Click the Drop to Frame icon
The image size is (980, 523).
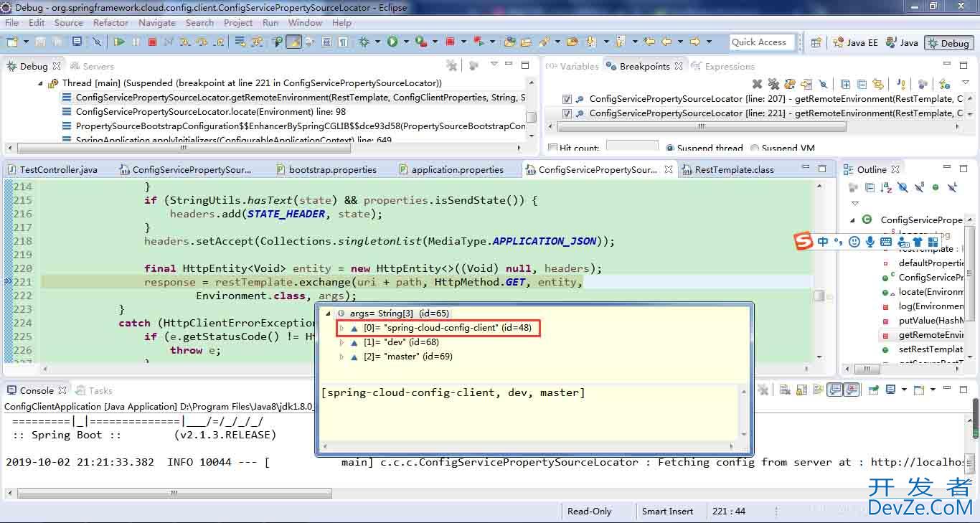(x=240, y=42)
